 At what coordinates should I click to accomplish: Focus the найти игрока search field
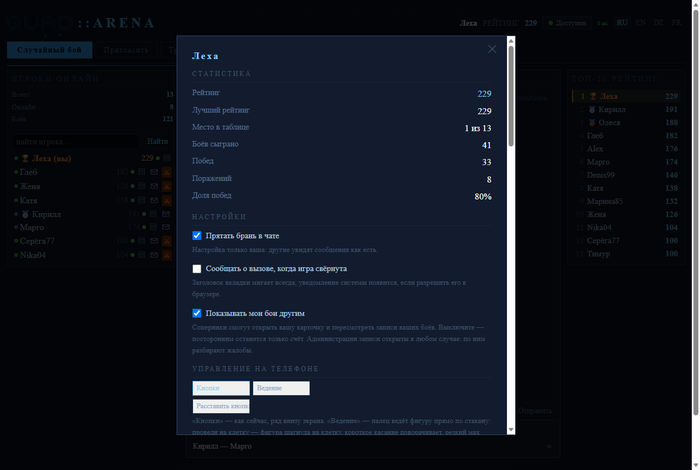[x=75, y=141]
